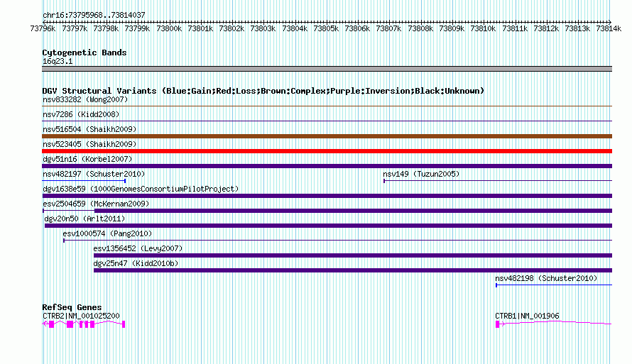Click the red nsv523405 loss variant bar

coord(327,151)
